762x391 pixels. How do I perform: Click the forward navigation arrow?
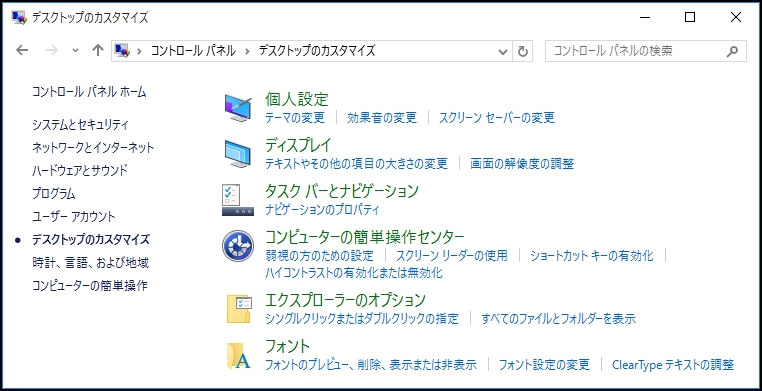52,51
